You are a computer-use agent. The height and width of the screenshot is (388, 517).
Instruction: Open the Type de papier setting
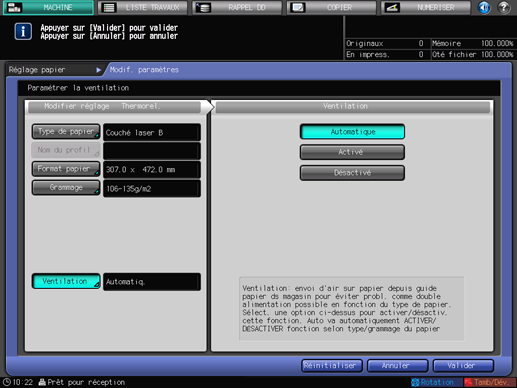[x=66, y=132]
